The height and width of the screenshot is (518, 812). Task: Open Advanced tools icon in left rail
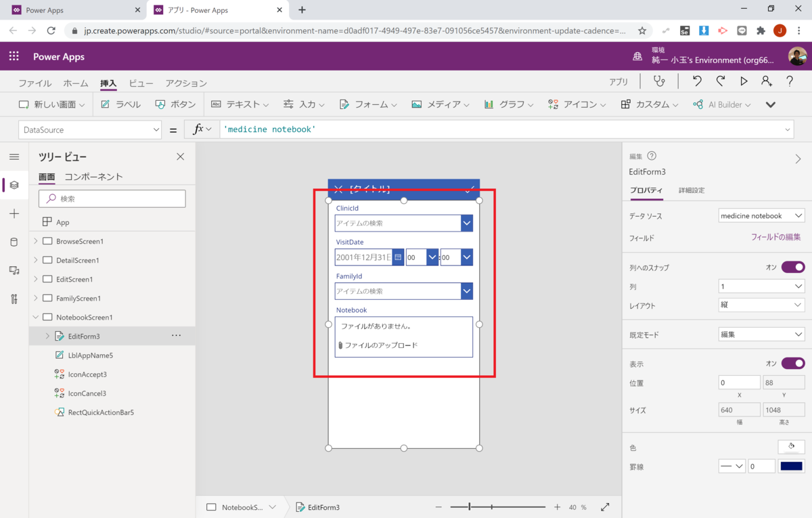coord(14,299)
